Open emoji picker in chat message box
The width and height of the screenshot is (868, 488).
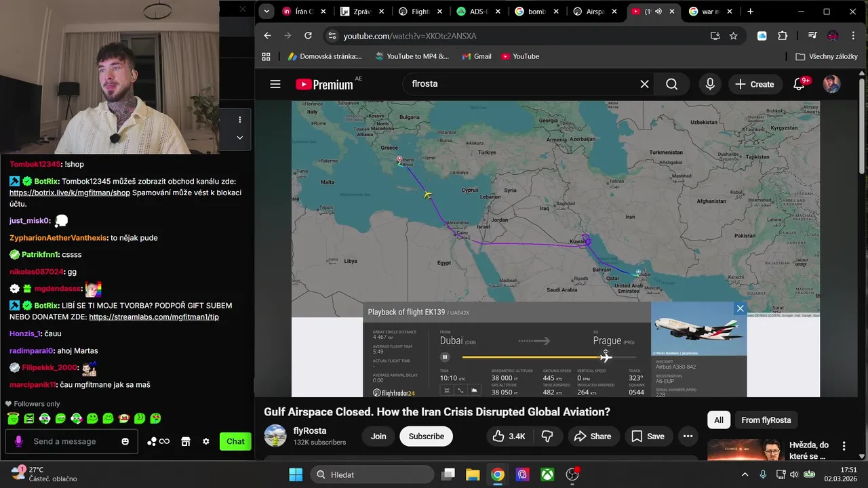tap(125, 441)
